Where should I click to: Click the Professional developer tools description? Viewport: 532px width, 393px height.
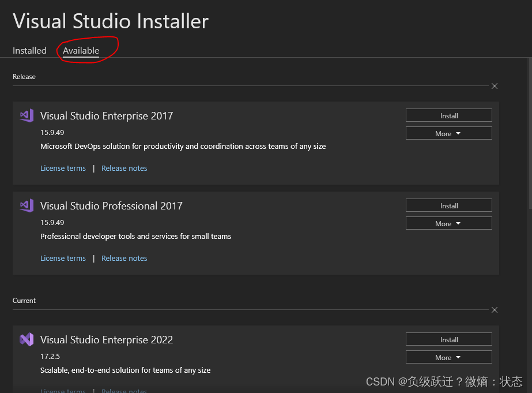[x=135, y=237]
